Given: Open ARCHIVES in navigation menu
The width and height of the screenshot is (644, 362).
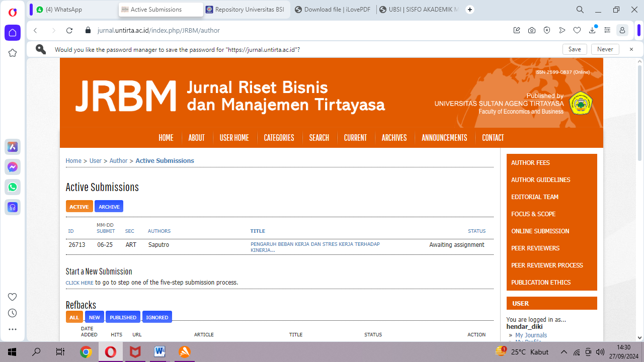Looking at the screenshot, I should [394, 138].
